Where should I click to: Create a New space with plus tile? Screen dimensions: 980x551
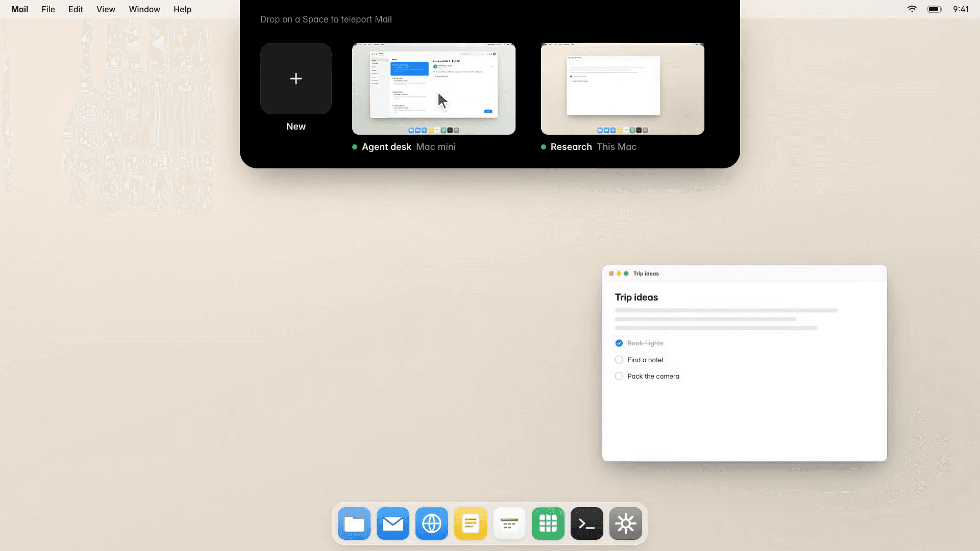[x=296, y=79]
